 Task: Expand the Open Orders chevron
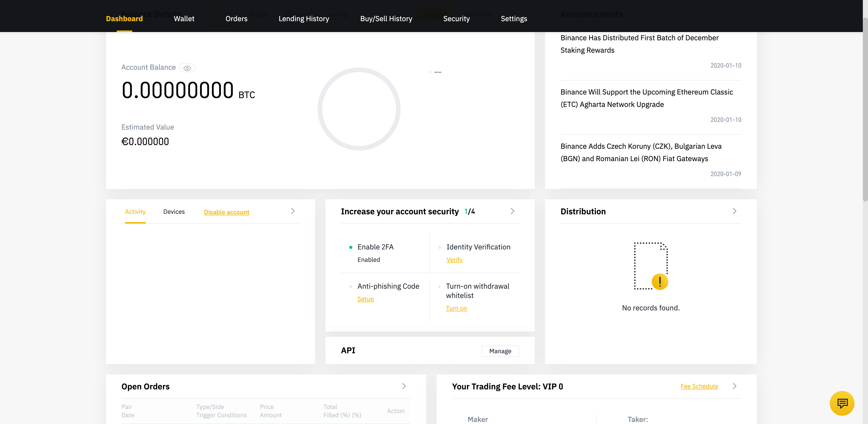404,386
